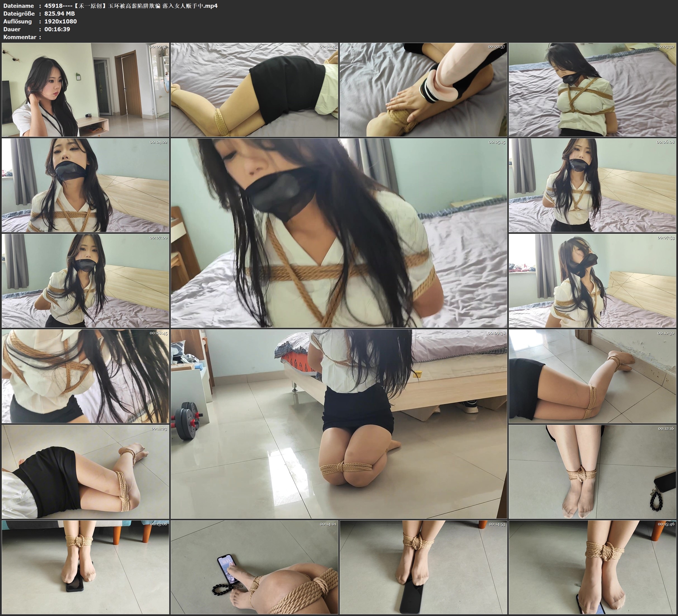Click the Auflösung value 1920x1080

(61, 21)
